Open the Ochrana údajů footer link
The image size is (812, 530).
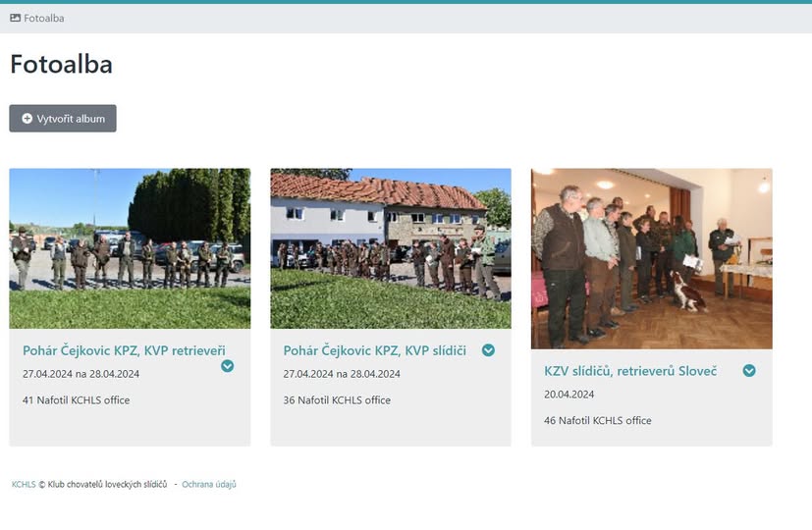point(209,485)
